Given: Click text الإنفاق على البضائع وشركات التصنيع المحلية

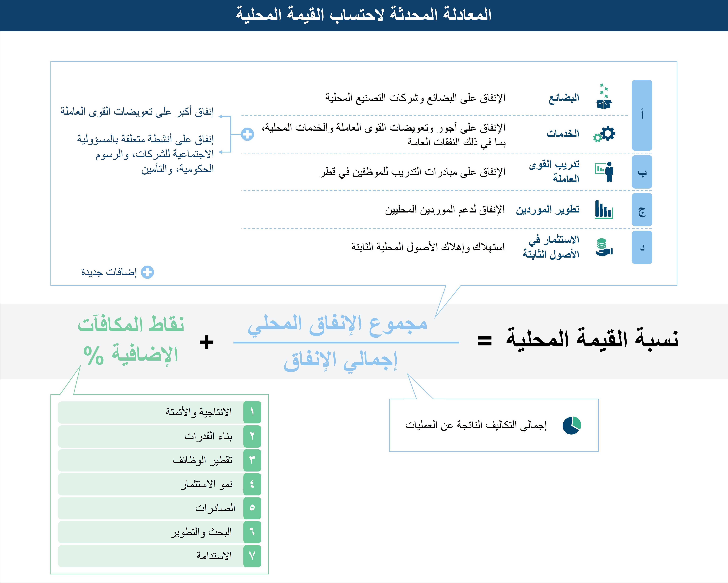Looking at the screenshot, I should (415, 98).
